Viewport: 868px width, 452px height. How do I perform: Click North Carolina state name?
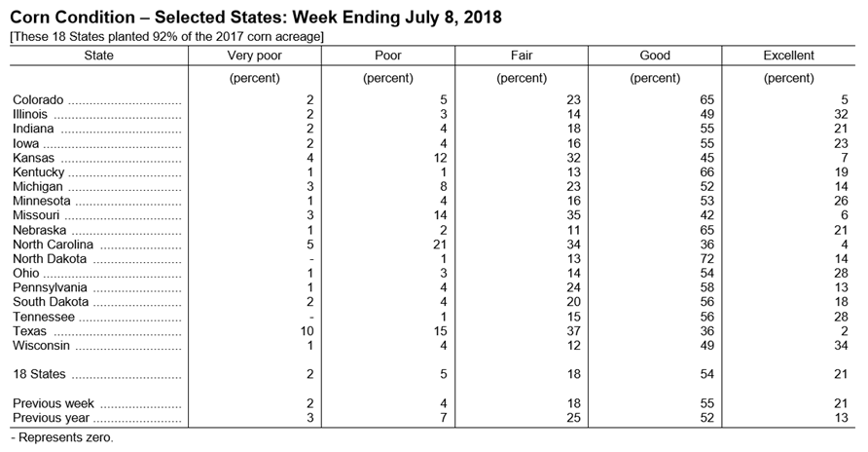(54, 245)
